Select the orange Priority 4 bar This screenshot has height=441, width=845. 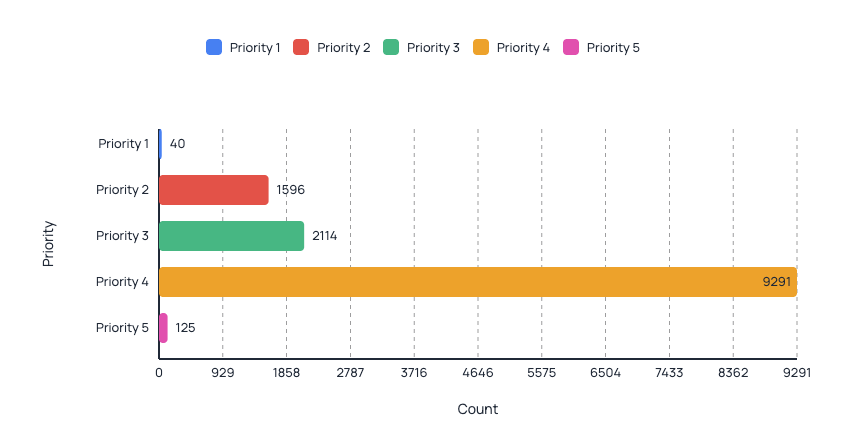pos(478,282)
